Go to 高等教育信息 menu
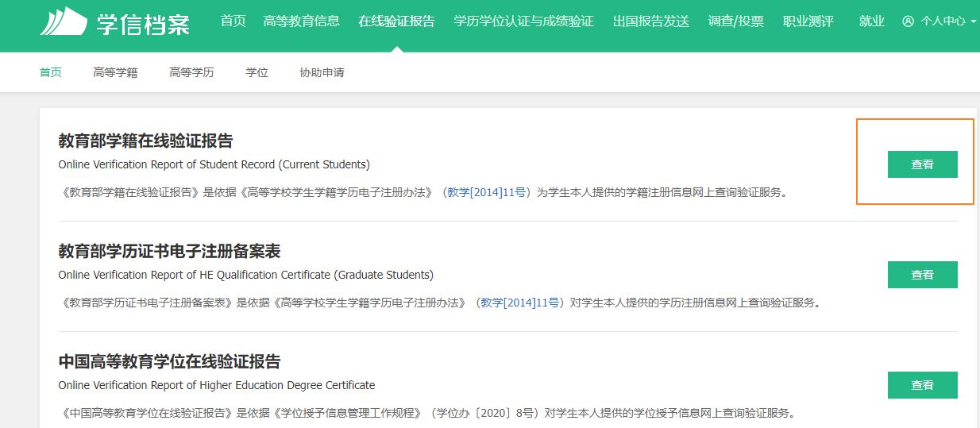 point(302,21)
